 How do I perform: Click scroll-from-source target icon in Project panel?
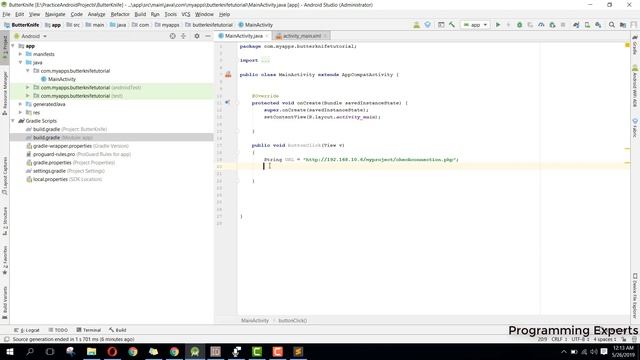coord(172,36)
